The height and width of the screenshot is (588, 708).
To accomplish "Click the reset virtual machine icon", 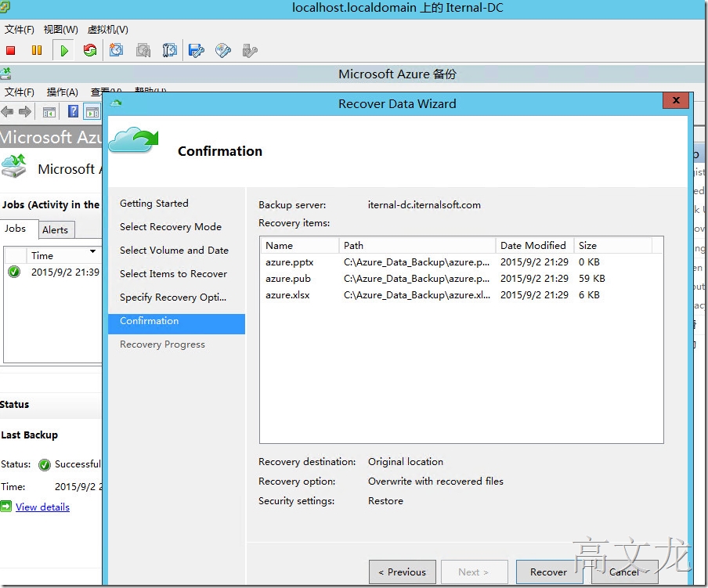I will point(90,50).
